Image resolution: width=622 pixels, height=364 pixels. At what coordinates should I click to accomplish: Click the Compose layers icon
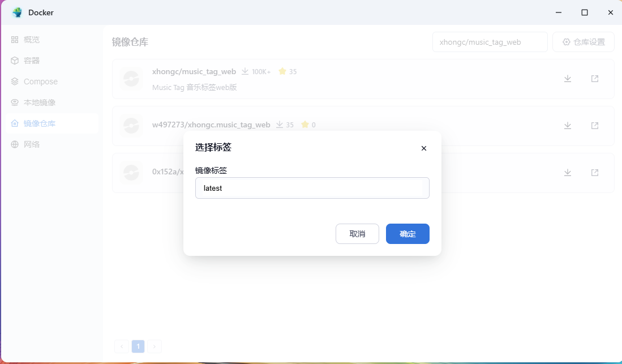15,82
